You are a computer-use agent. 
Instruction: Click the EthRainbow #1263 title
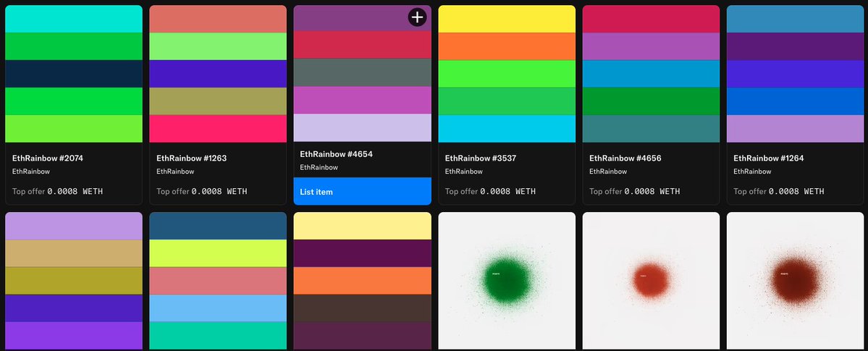click(x=187, y=158)
